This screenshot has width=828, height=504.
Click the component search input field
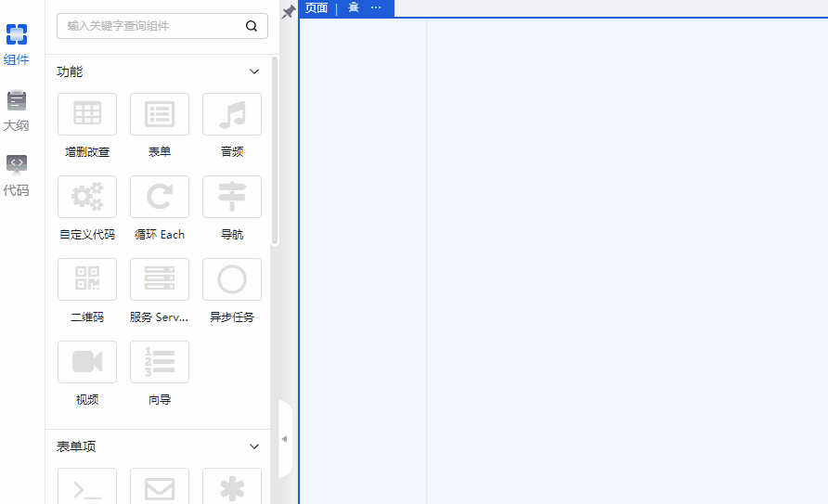pyautogui.click(x=153, y=26)
